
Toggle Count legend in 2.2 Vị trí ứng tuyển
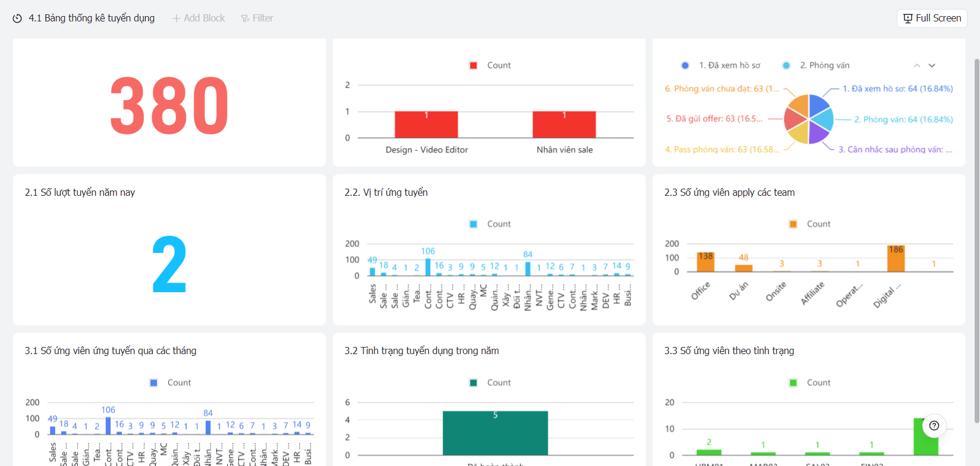[490, 224]
